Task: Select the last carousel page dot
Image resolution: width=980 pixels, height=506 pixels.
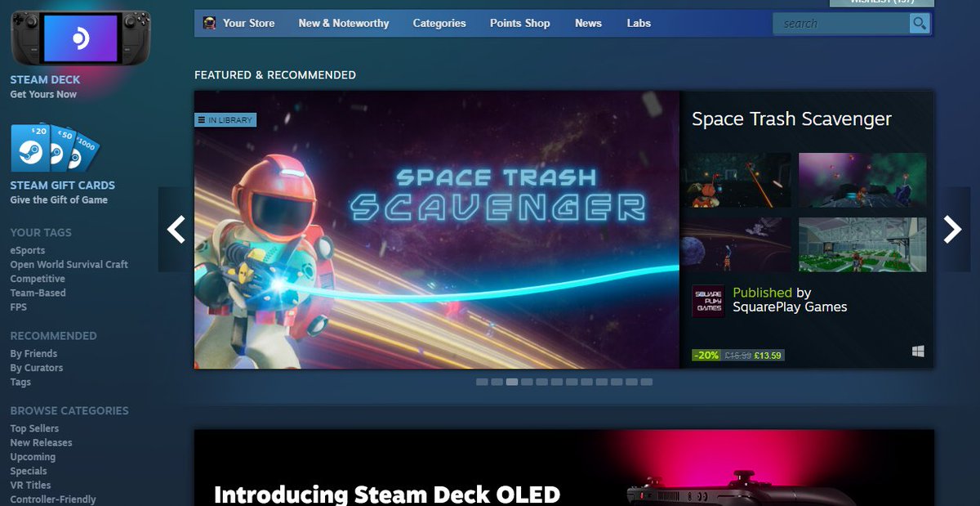Action: pyautogui.click(x=647, y=382)
